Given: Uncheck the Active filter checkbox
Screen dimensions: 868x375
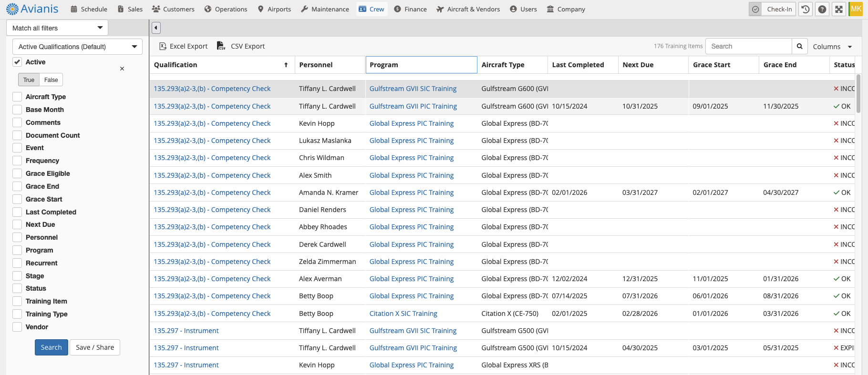Looking at the screenshot, I should pyautogui.click(x=17, y=62).
